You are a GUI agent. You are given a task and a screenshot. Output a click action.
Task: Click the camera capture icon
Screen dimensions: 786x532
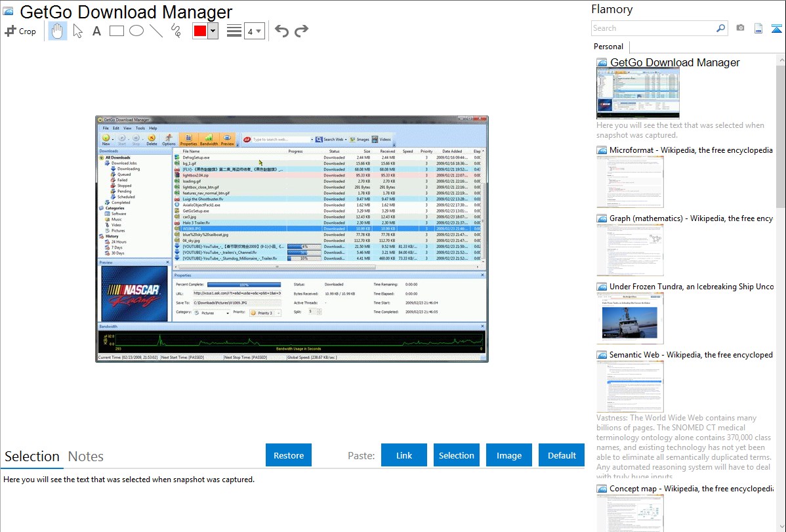click(x=740, y=28)
